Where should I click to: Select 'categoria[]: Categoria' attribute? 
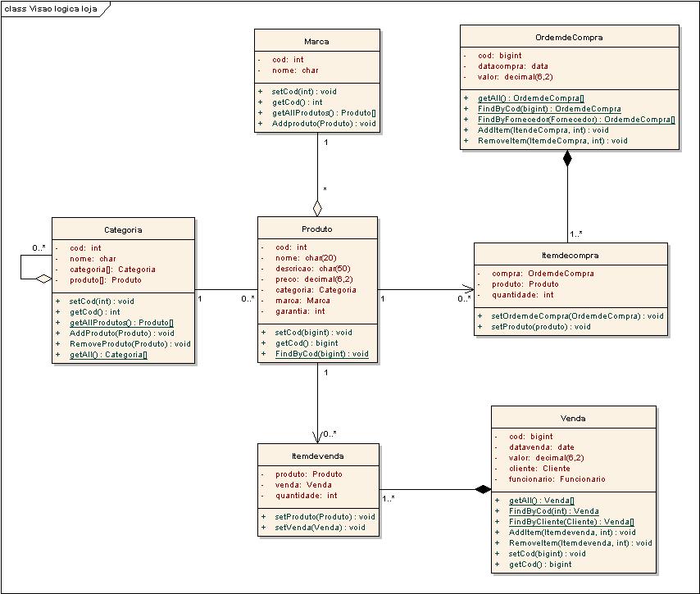pos(112,270)
